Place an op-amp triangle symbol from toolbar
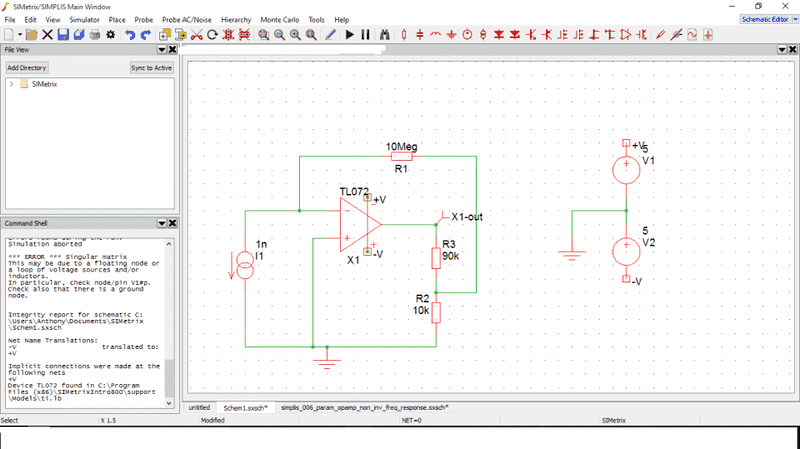 [x=626, y=35]
